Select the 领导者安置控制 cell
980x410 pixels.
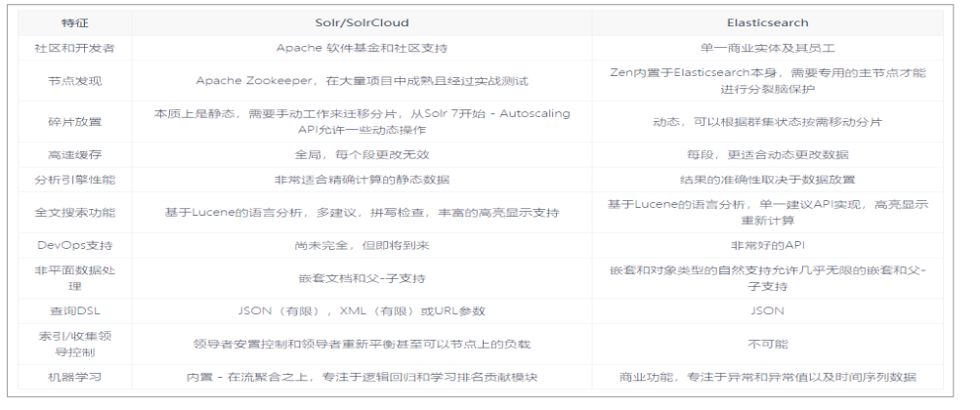click(362, 344)
